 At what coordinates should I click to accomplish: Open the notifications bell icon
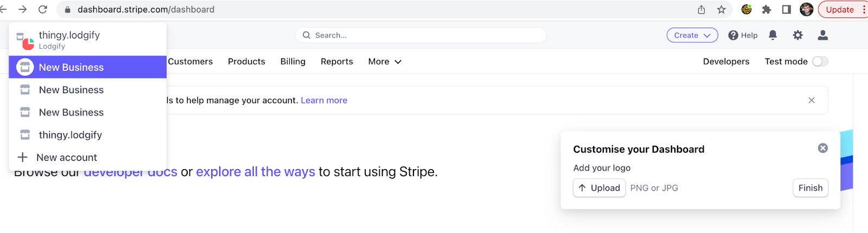click(x=773, y=35)
